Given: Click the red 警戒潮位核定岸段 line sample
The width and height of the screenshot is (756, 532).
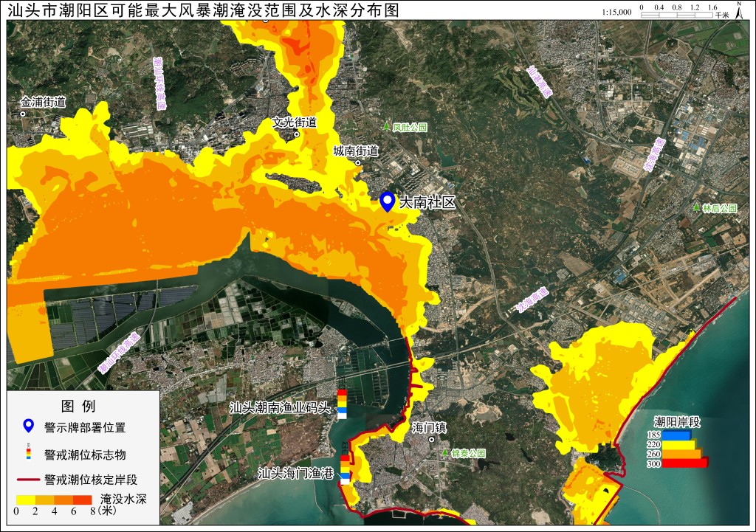Looking at the screenshot, I should coord(29,480).
